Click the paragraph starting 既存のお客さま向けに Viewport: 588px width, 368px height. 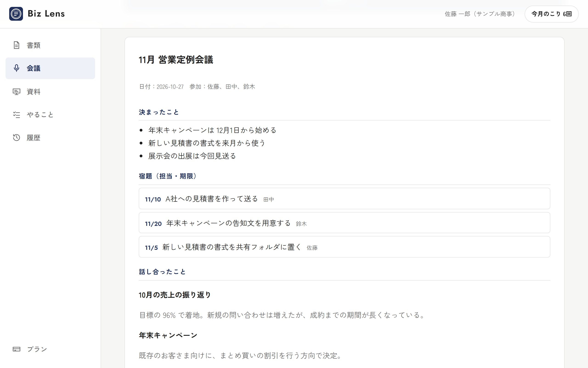(x=240, y=356)
